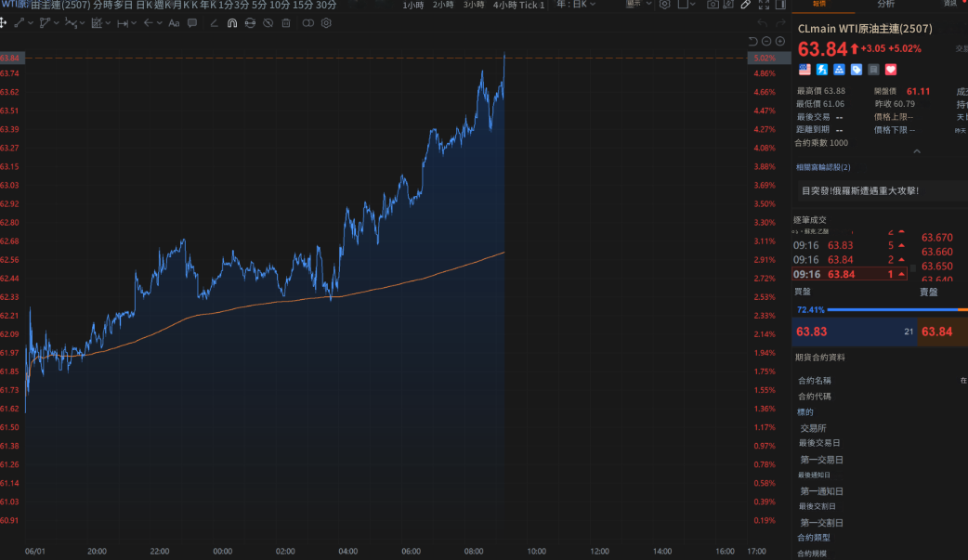Screen dimensions: 968x560
Task: Delete drawings with the trash icon
Action: 286,23
